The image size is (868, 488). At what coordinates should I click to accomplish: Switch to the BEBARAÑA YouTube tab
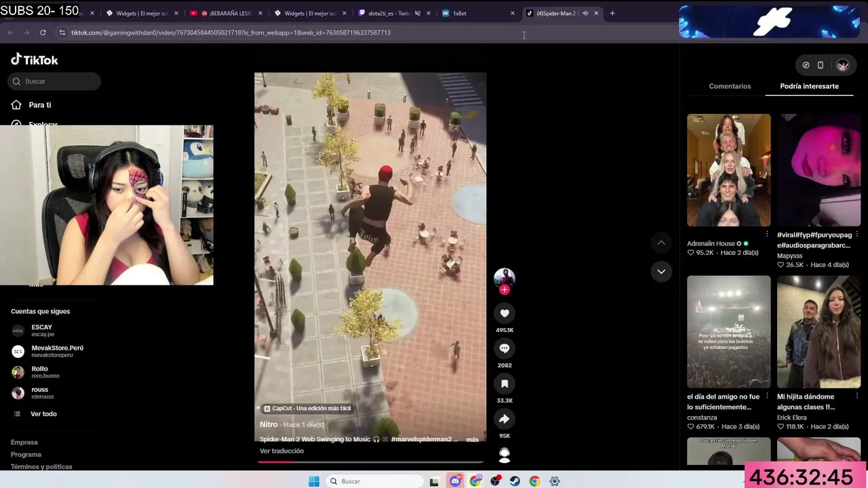point(226,13)
